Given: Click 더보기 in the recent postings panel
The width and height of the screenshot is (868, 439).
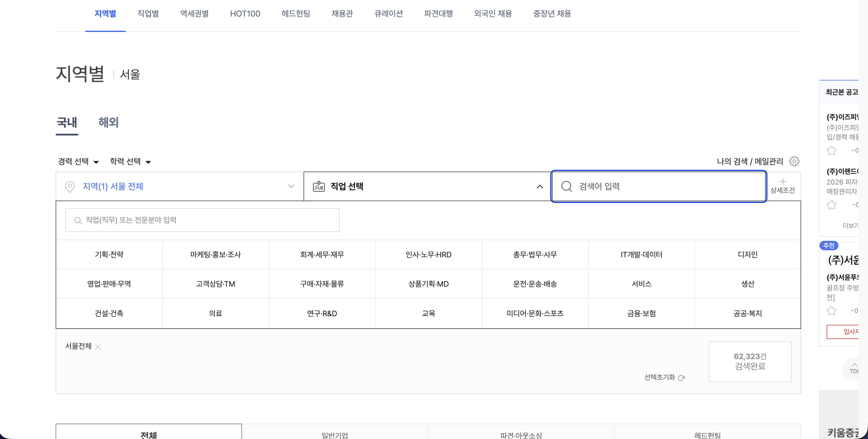Looking at the screenshot, I should point(850,226).
